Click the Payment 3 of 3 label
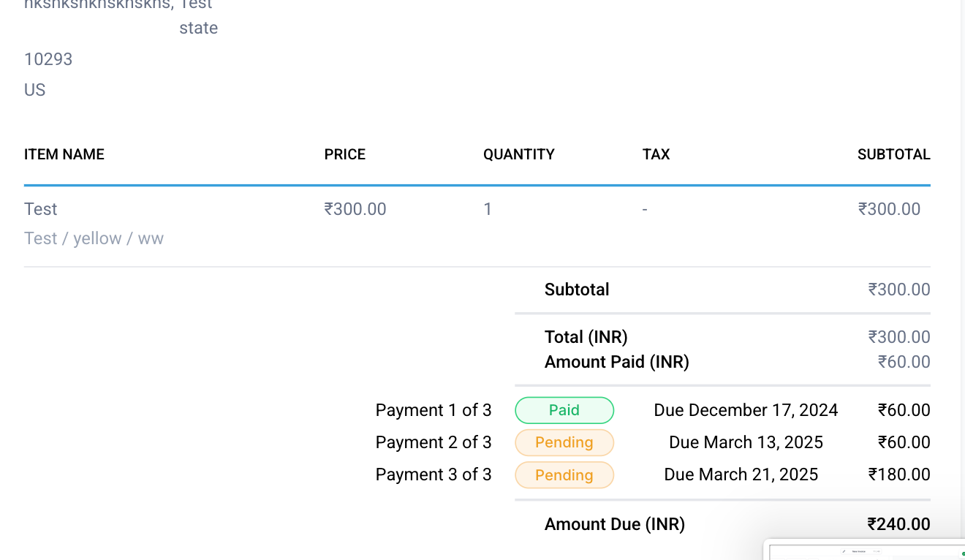The height and width of the screenshot is (560, 965). [x=433, y=474]
